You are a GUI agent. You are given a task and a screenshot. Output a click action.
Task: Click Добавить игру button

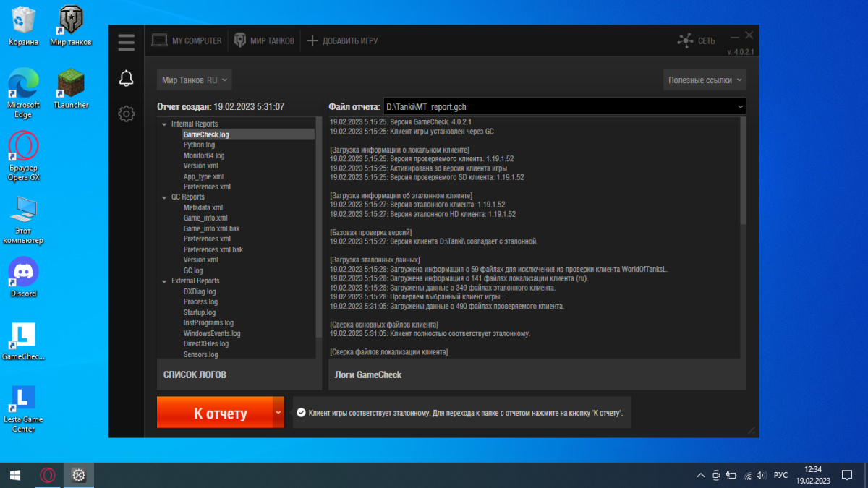[x=342, y=40]
